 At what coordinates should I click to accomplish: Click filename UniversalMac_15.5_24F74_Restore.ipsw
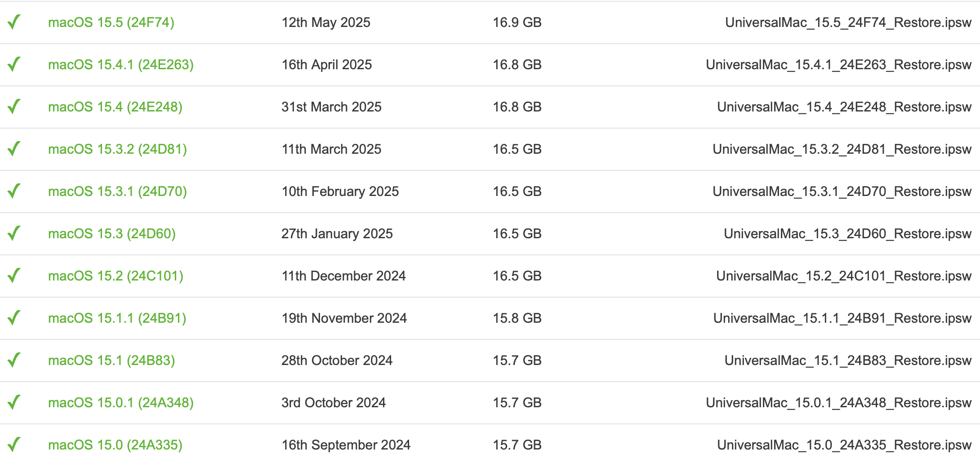pos(848,22)
